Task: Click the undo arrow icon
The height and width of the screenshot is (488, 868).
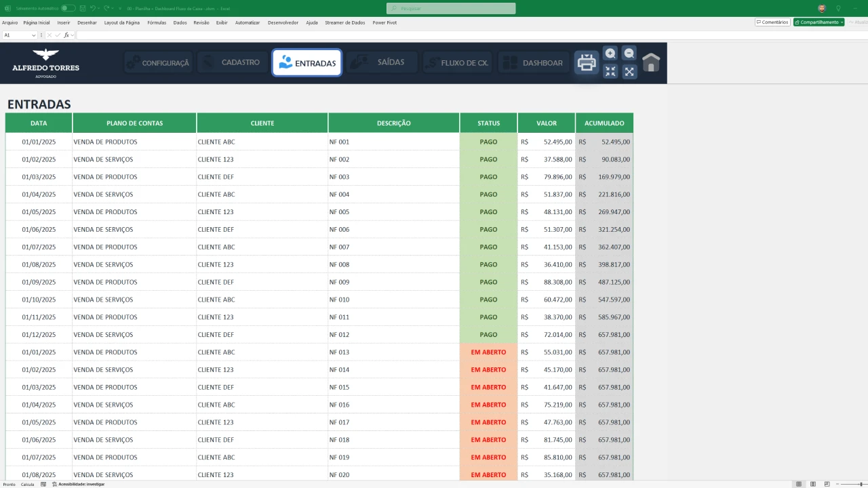Action: pyautogui.click(x=93, y=8)
